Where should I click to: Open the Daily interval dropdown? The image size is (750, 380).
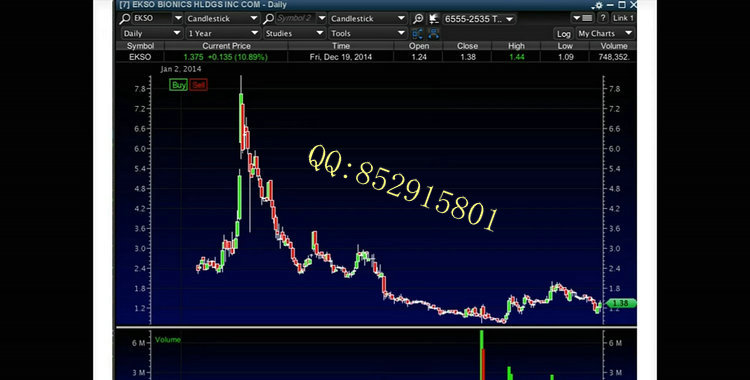tap(151, 34)
